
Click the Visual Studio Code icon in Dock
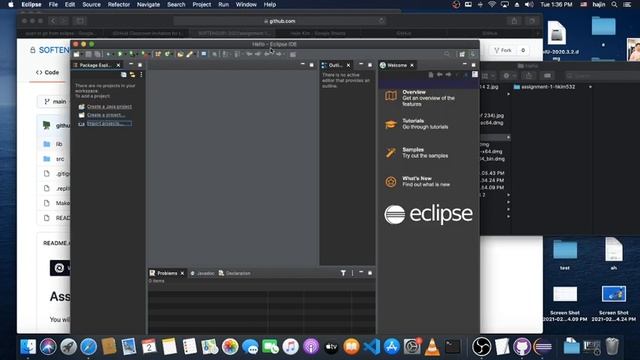(371, 347)
